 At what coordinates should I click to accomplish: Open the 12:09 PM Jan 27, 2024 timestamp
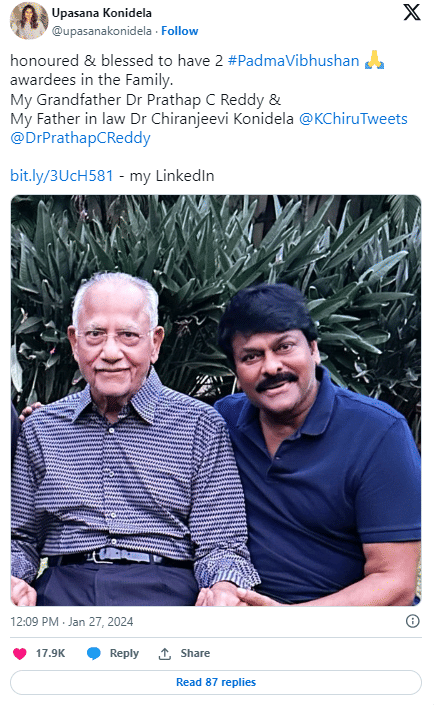tap(72, 621)
